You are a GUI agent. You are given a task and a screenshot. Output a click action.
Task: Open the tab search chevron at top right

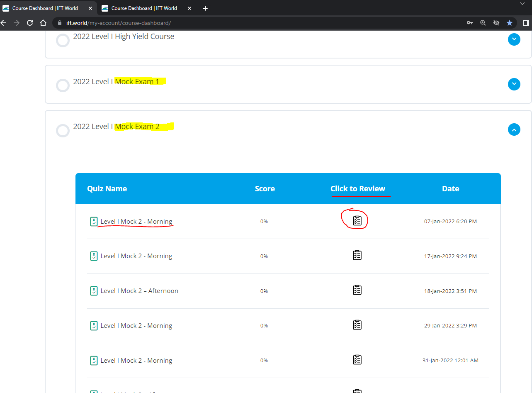click(522, 4)
